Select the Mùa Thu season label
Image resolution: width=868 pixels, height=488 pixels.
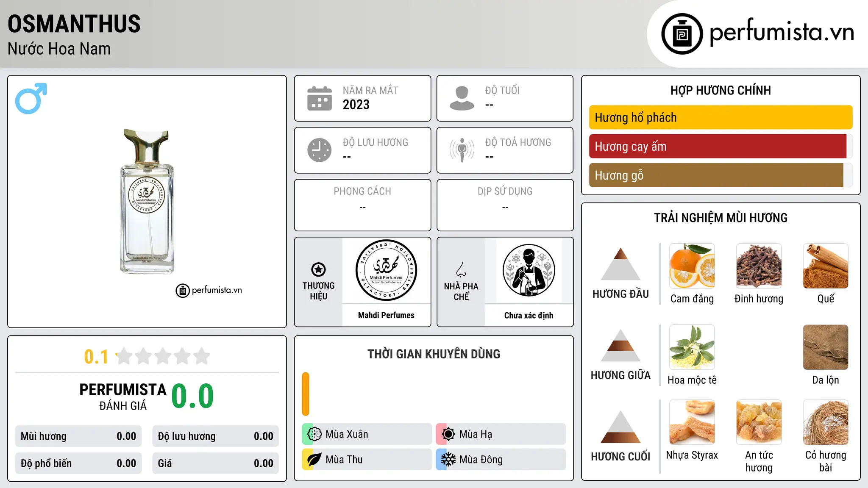[x=344, y=460]
